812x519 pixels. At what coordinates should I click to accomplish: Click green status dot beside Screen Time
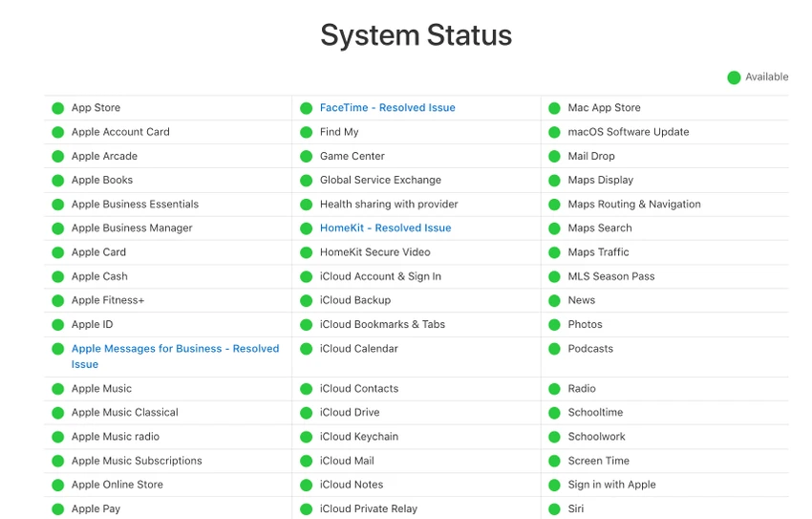point(554,461)
